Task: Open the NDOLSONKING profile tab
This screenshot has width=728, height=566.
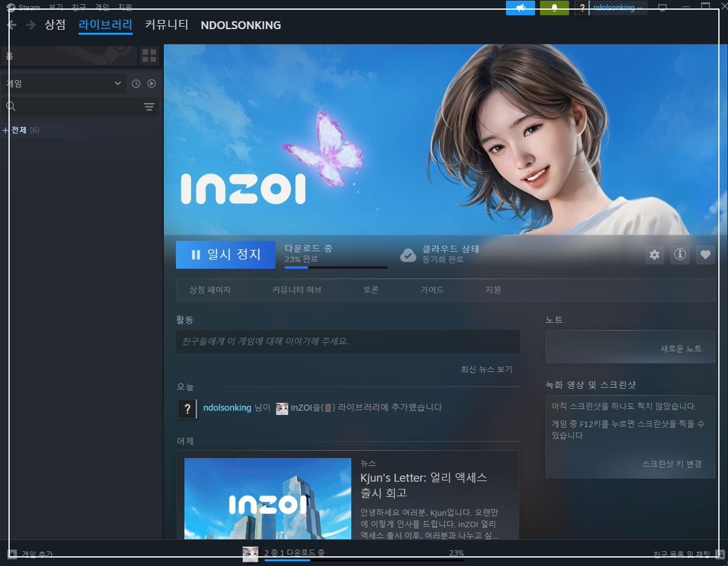Action: point(241,25)
